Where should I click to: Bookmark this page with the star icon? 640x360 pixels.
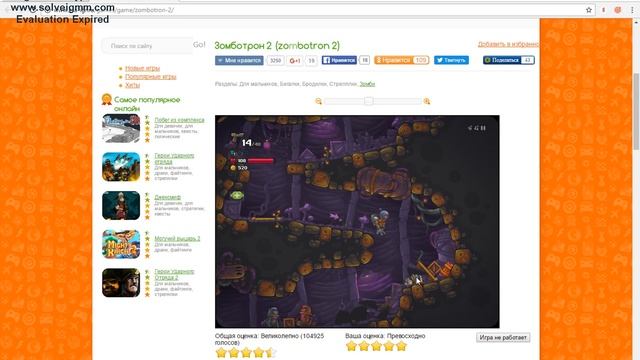[x=589, y=10]
